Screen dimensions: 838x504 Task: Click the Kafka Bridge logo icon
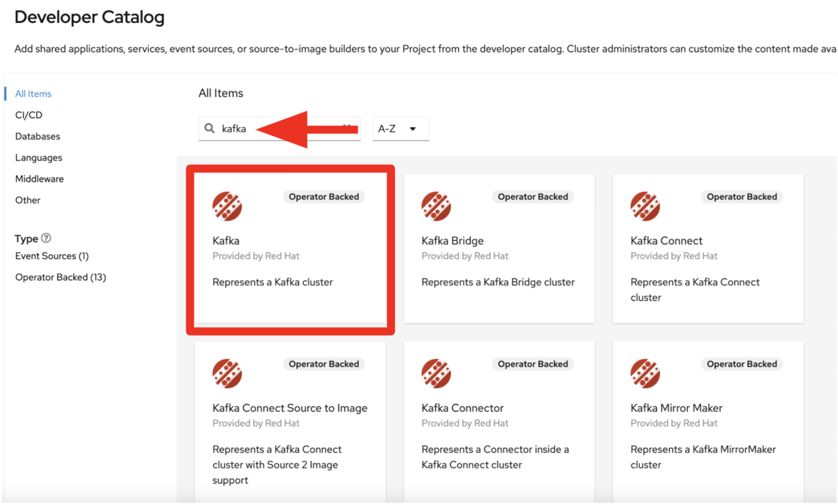pyautogui.click(x=436, y=206)
